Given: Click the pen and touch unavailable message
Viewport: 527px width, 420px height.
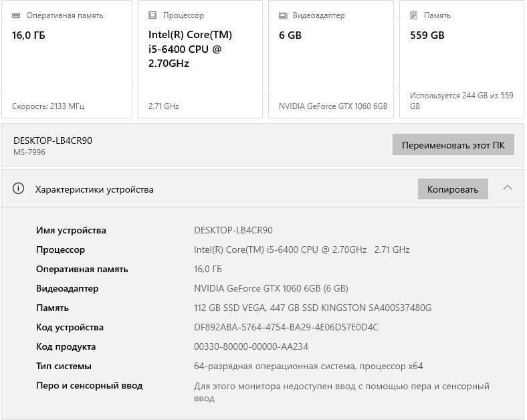Looking at the screenshot, I should (x=342, y=392).
